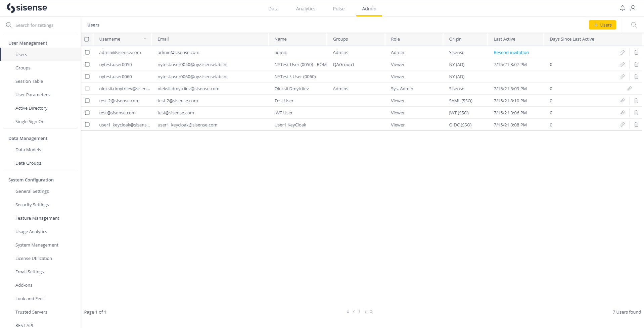
Task: Open User Parameters settings
Action: point(33,95)
